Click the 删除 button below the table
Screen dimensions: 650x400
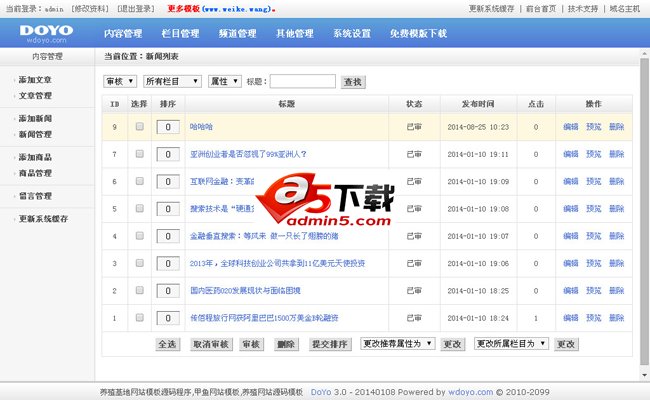pyautogui.click(x=286, y=344)
